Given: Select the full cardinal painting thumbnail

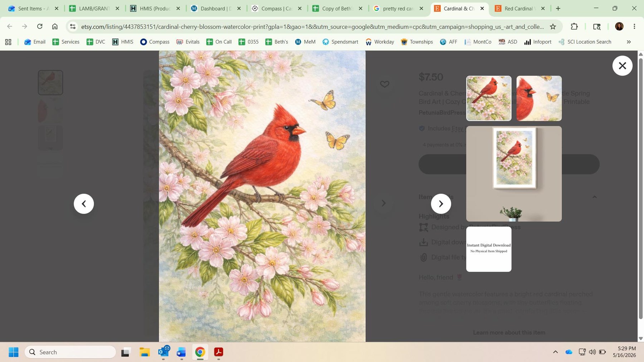Looking at the screenshot, I should pos(489,98).
